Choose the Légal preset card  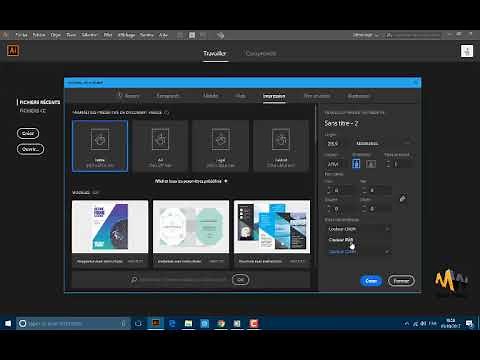tap(221, 146)
